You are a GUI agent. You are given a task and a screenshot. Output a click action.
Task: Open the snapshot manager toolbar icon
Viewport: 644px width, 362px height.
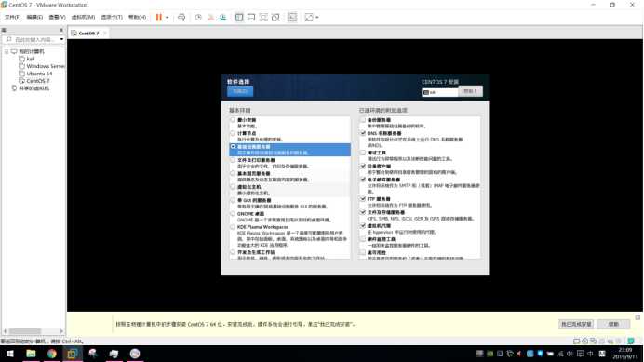[x=222, y=18]
